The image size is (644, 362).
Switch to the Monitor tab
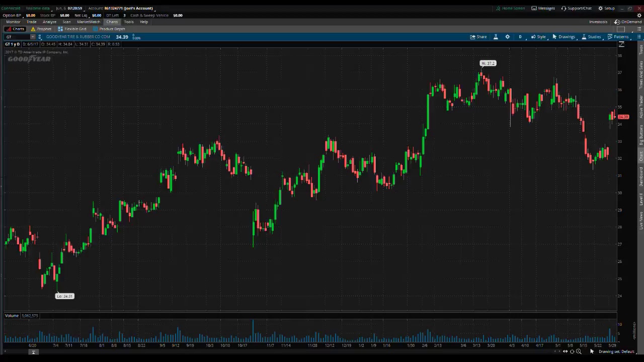[13, 22]
